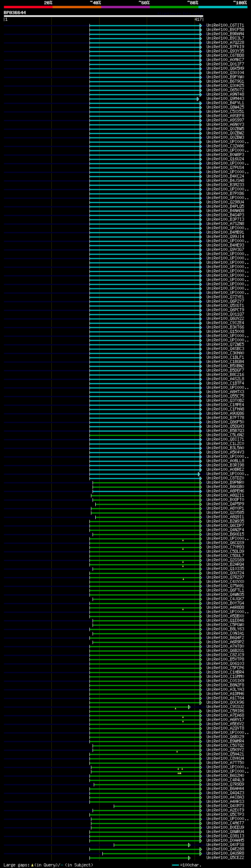Select the UniRef100_Q2GS69 label
The image size is (251, 868).
[x=225, y=560]
